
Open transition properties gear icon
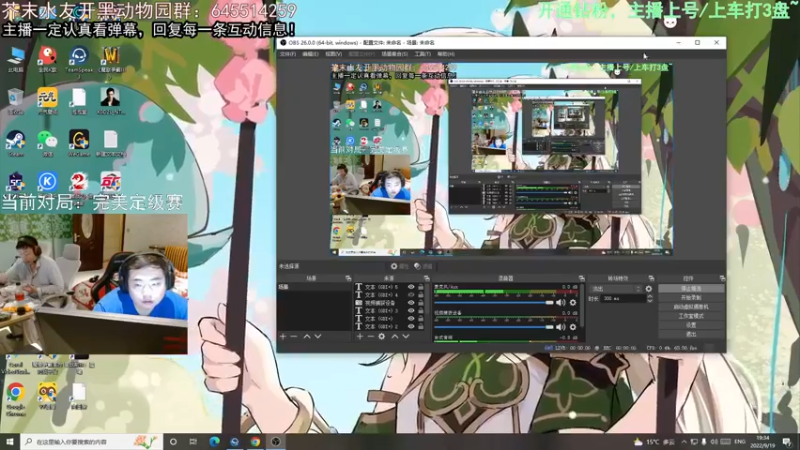648,289
